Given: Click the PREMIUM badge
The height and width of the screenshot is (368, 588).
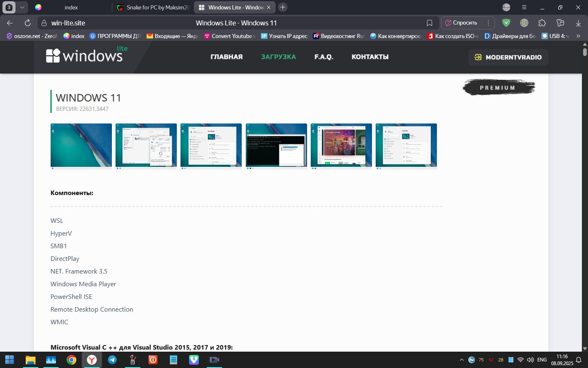Looking at the screenshot, I should (499, 87).
